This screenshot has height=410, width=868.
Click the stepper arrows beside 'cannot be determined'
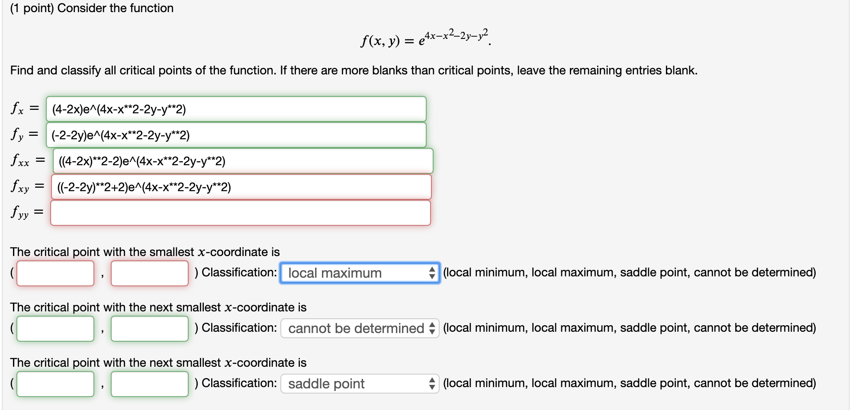point(432,328)
